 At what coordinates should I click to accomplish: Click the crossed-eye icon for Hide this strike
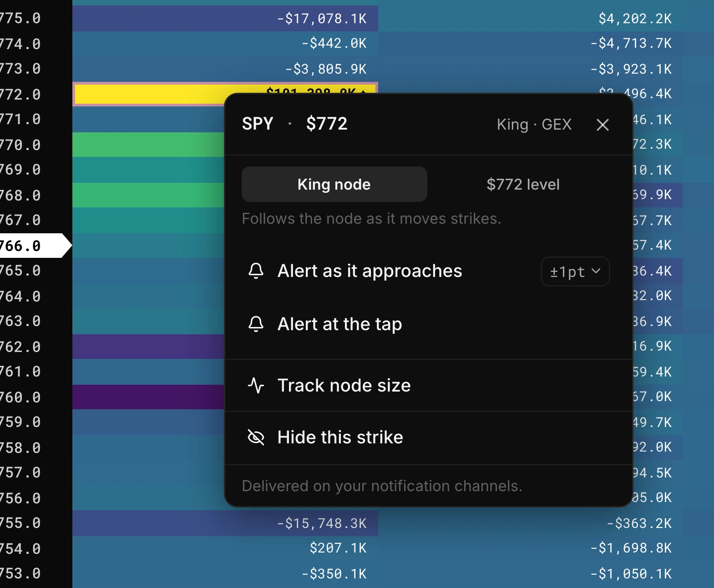click(256, 437)
